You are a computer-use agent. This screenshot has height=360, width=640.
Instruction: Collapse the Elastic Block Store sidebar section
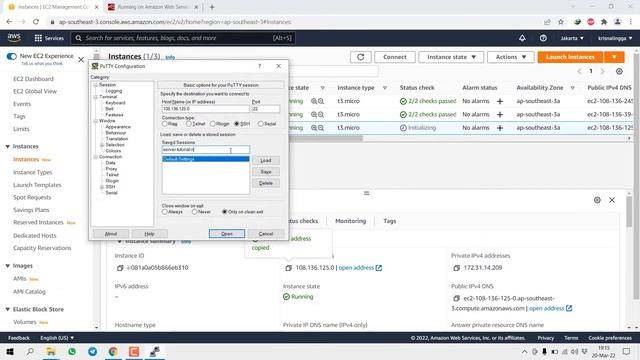pyautogui.click(x=7, y=309)
